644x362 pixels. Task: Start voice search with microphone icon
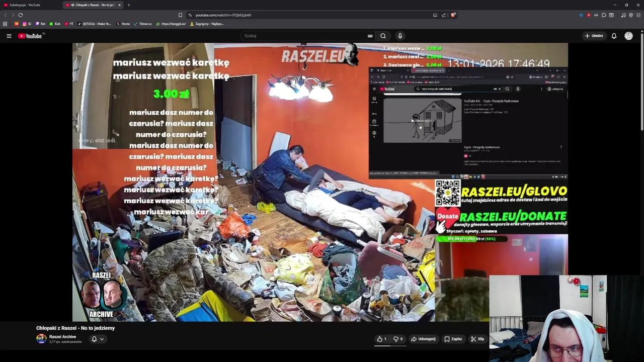(x=400, y=36)
